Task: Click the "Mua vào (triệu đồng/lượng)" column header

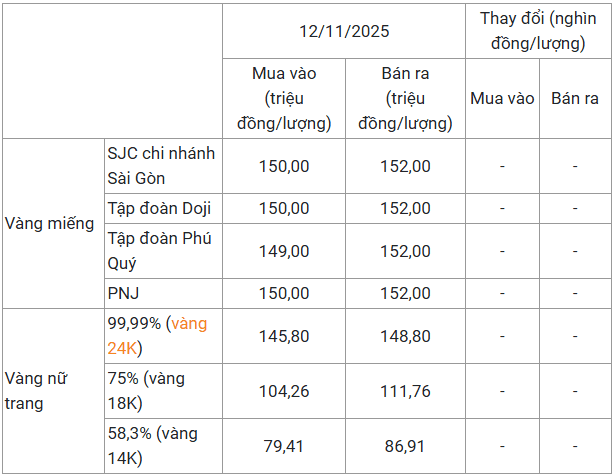Action: pos(283,98)
